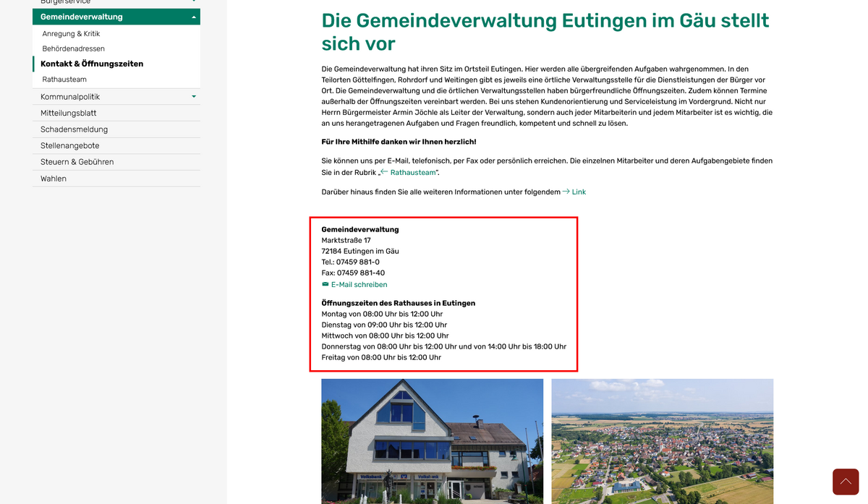Open Wahlen in the sidebar

coord(54,179)
